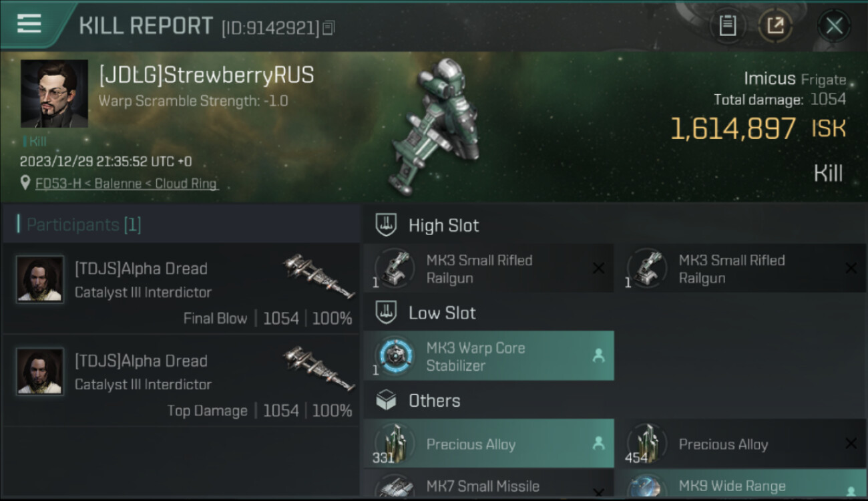The width and height of the screenshot is (868, 501).
Task: Select the MK3 Warp Core Stabilizer item
Action: [x=489, y=356]
